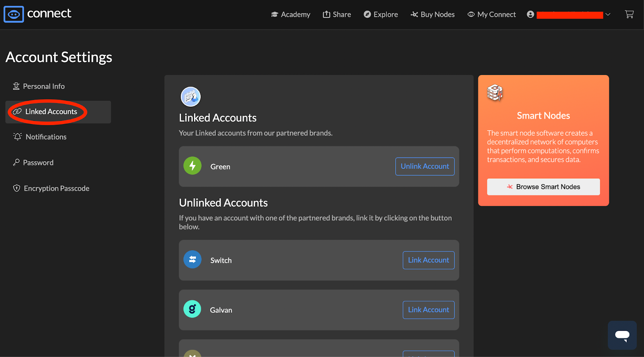Open the Buy Nodes page

click(433, 15)
